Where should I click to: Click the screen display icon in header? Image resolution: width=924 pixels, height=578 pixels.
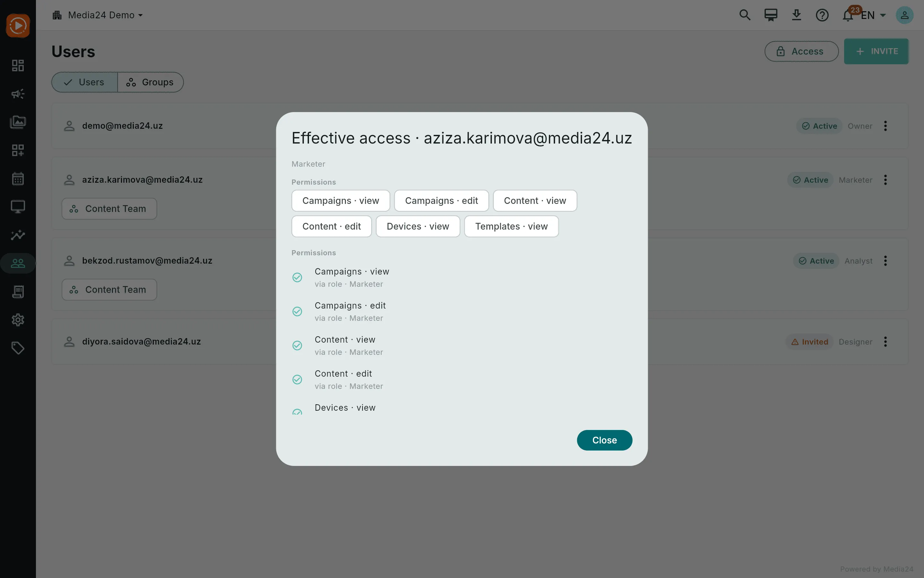[771, 15]
